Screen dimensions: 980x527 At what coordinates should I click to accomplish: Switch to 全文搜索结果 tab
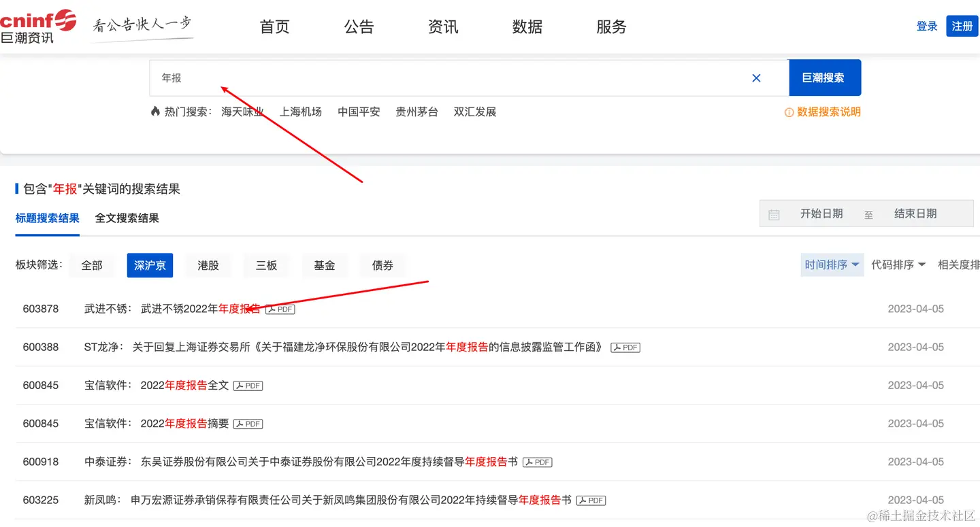127,218
